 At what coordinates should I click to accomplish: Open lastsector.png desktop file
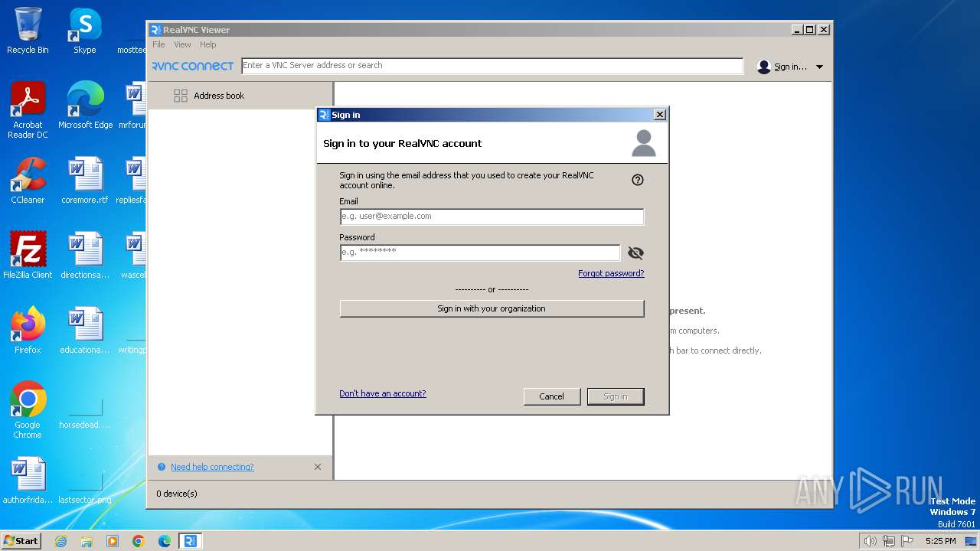point(85,491)
